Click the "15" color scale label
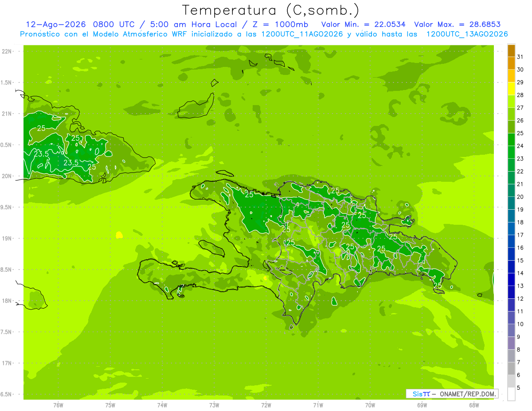Image resolution: width=532 pixels, height=411 pixels. [x=520, y=260]
